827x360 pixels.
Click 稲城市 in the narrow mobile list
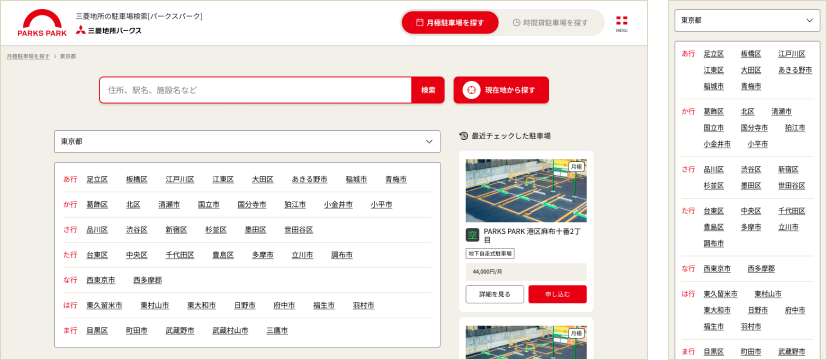pos(714,86)
